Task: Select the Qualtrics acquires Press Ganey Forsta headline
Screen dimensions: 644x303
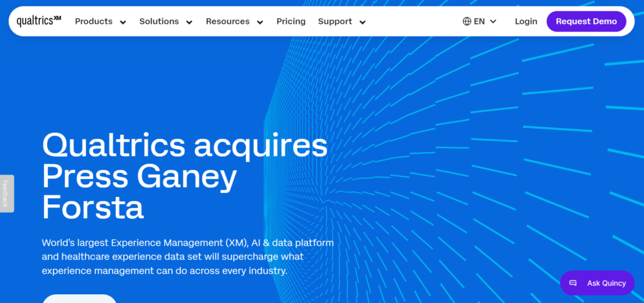Action: (185, 176)
